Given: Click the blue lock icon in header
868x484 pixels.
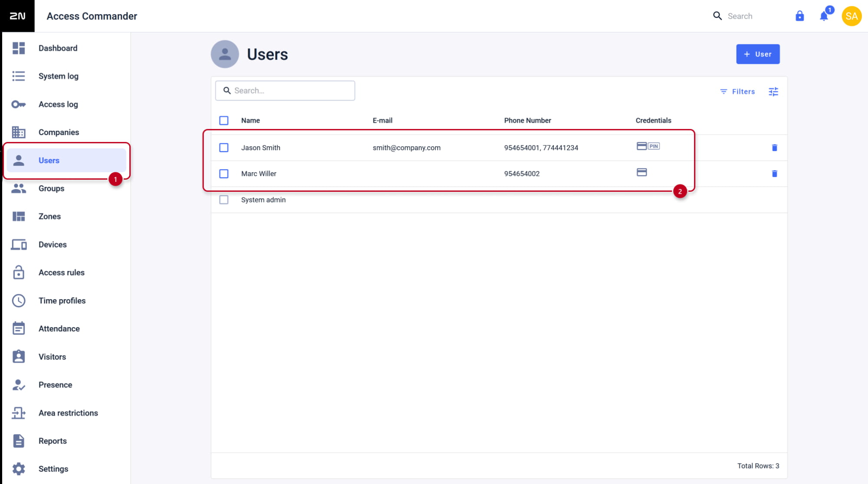Looking at the screenshot, I should [799, 16].
